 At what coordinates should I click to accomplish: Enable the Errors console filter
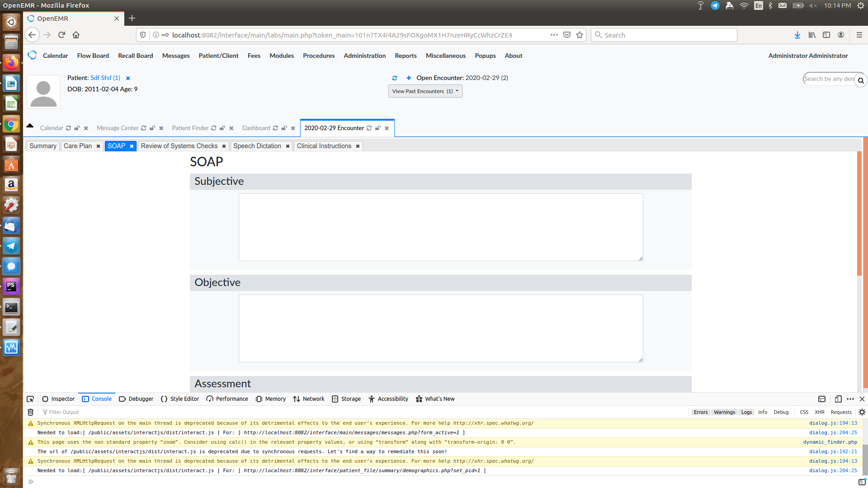coord(700,412)
